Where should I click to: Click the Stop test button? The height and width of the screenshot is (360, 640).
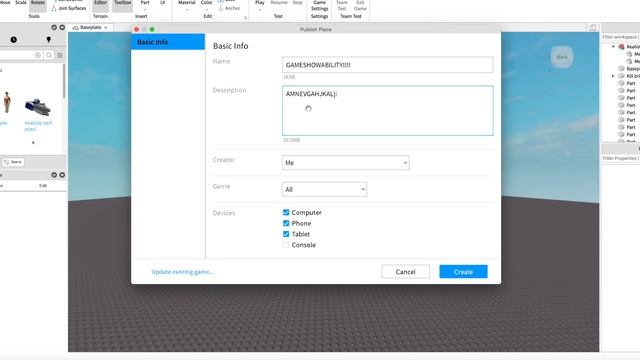[x=298, y=3]
